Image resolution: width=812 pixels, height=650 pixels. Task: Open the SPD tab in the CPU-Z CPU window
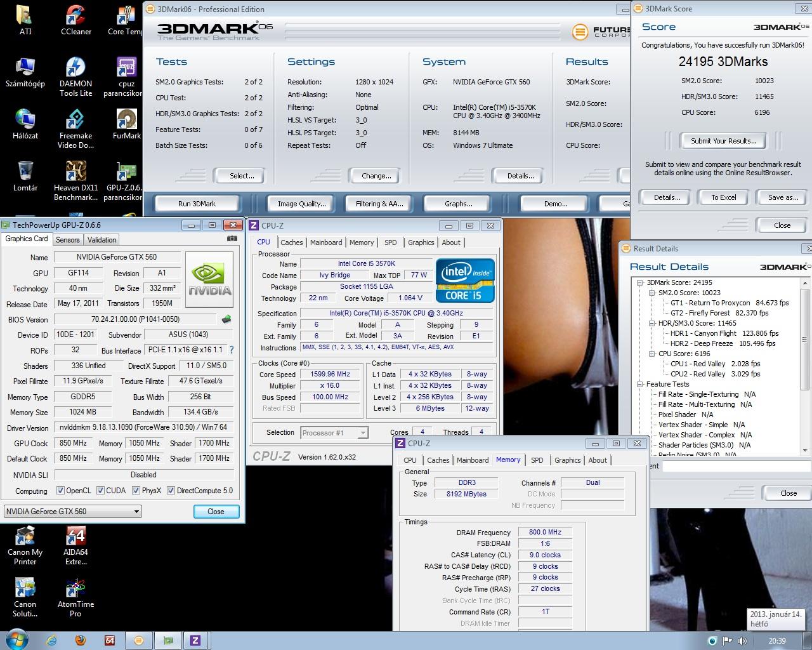point(391,242)
